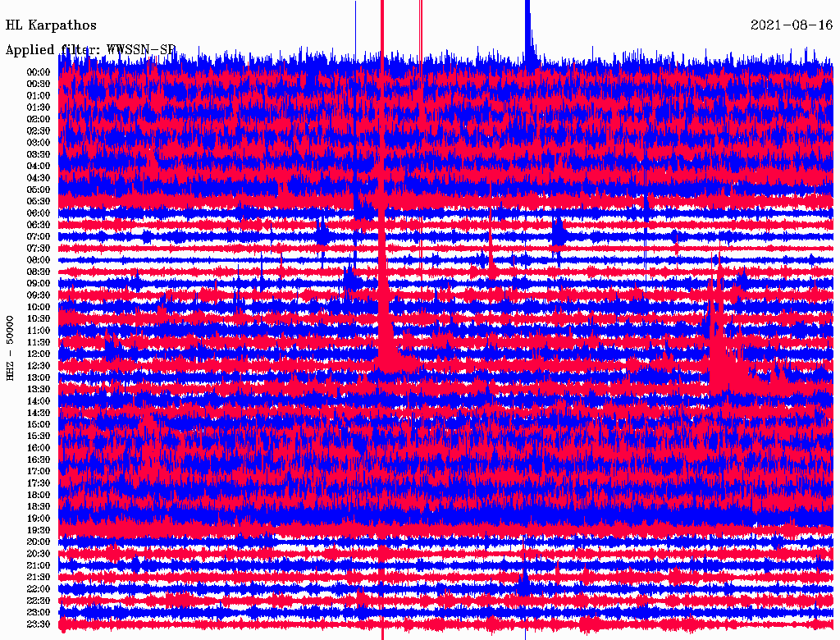This screenshot has width=840, height=640.
Task: Click the date label 2021-08-16
Action: tap(792, 25)
